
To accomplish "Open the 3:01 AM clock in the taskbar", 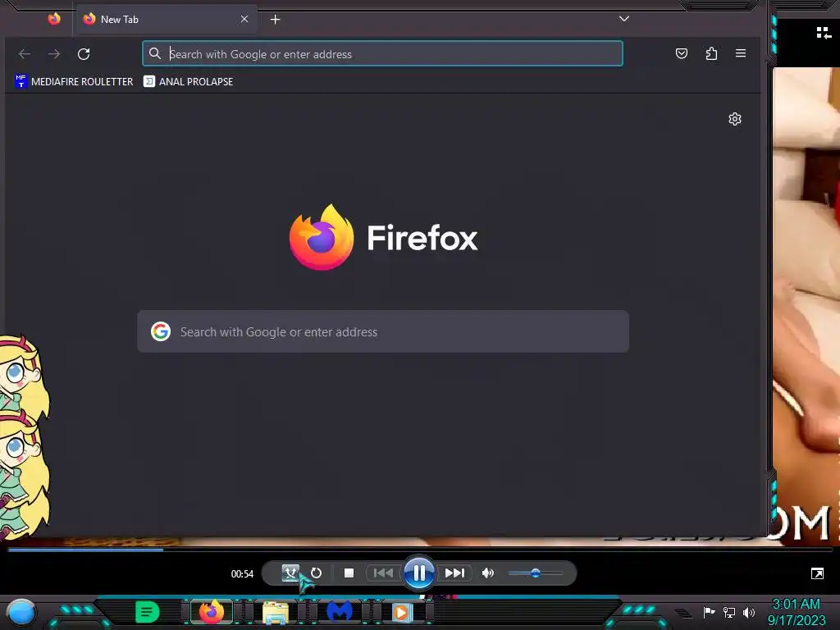I will pyautogui.click(x=796, y=612).
